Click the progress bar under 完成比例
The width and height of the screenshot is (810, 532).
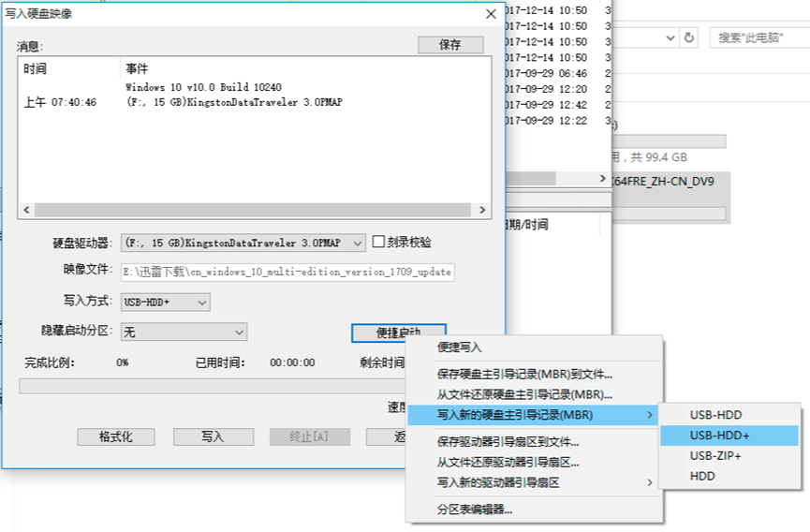coord(213,386)
